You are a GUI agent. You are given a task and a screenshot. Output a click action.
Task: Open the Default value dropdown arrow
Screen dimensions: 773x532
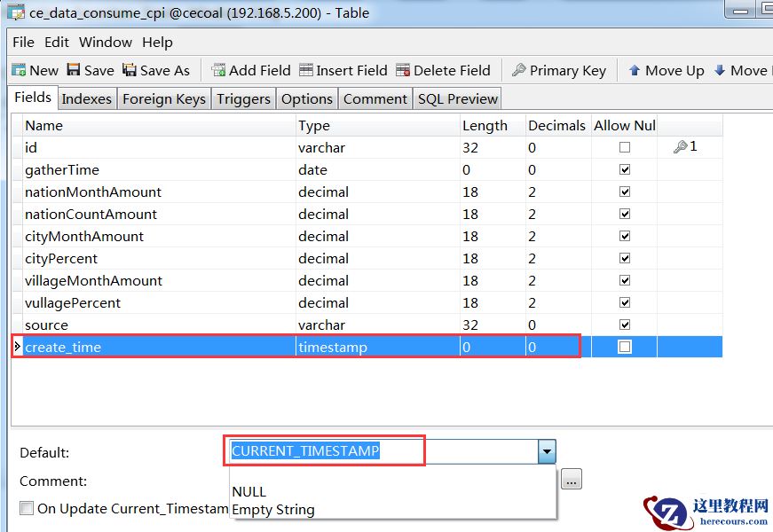tap(547, 451)
